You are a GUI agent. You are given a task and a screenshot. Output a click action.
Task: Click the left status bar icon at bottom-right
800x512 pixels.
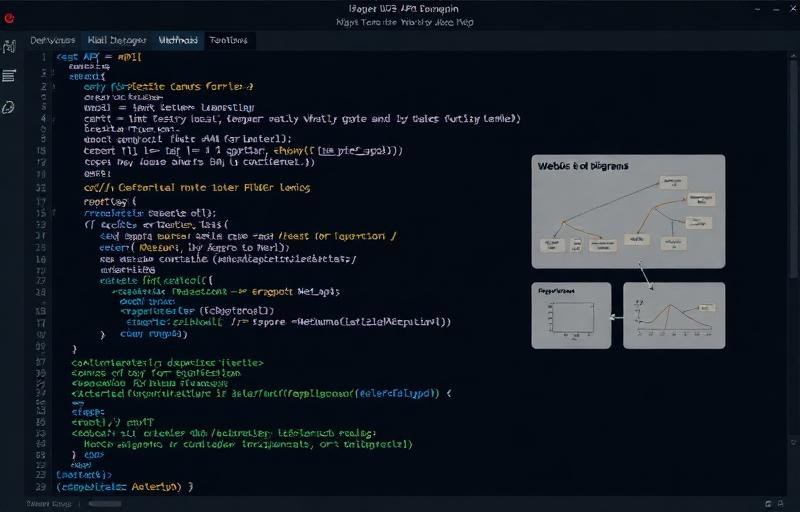768,504
